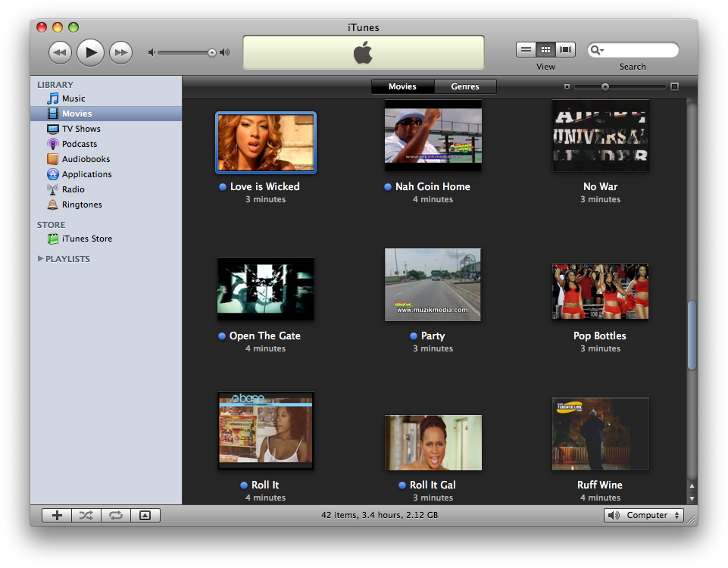Open the Music library
Screen dimensions: 728x568
click(73, 98)
